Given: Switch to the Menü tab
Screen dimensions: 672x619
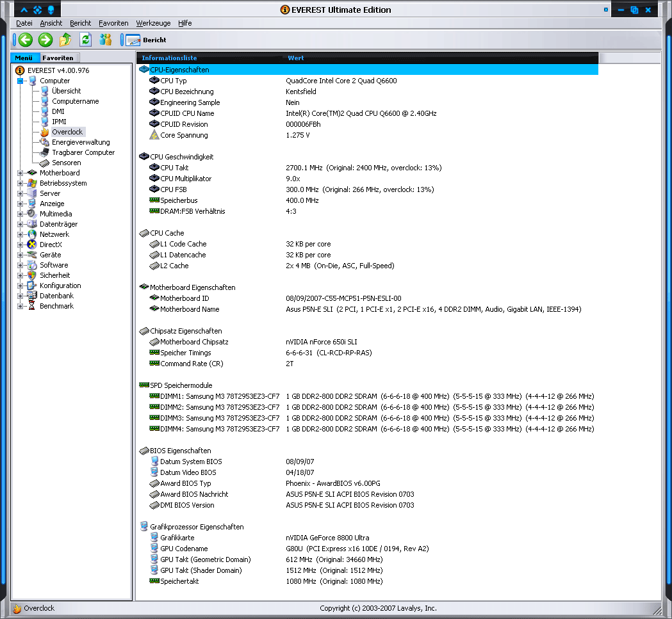Looking at the screenshot, I should (24, 58).
